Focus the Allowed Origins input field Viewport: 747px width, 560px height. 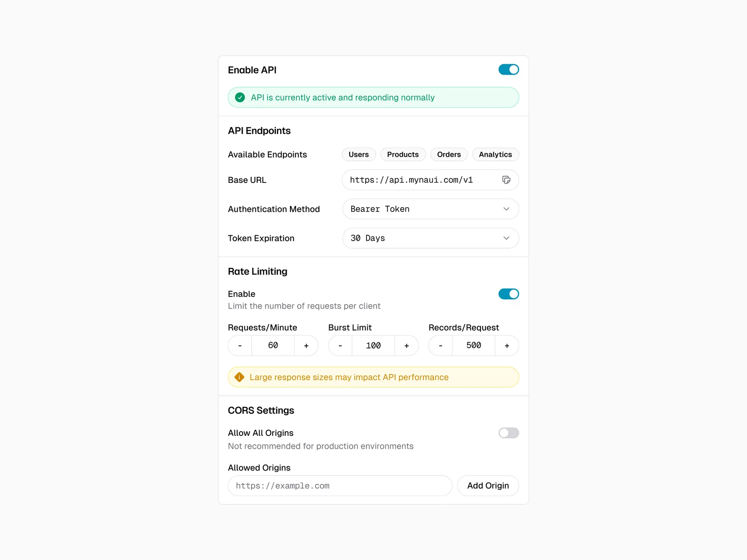(340, 486)
